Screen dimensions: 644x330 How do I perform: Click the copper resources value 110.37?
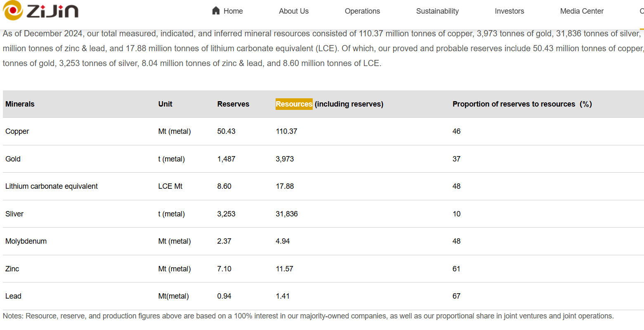286,131
